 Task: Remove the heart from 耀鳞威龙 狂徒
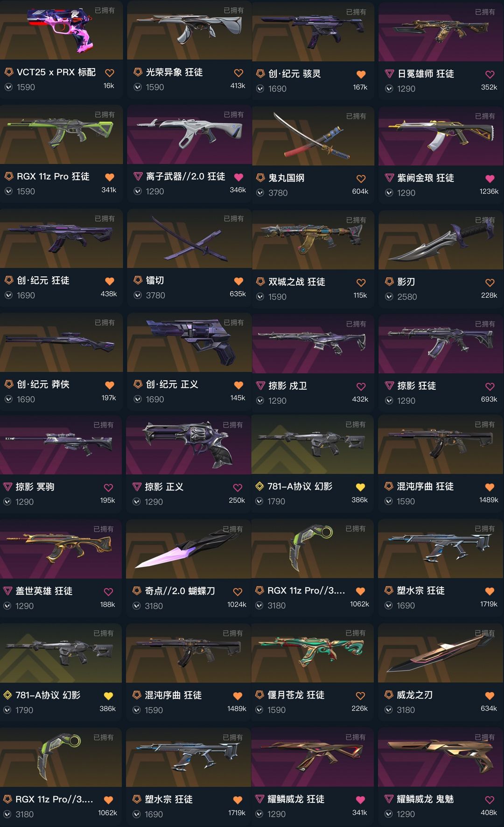[x=360, y=799]
